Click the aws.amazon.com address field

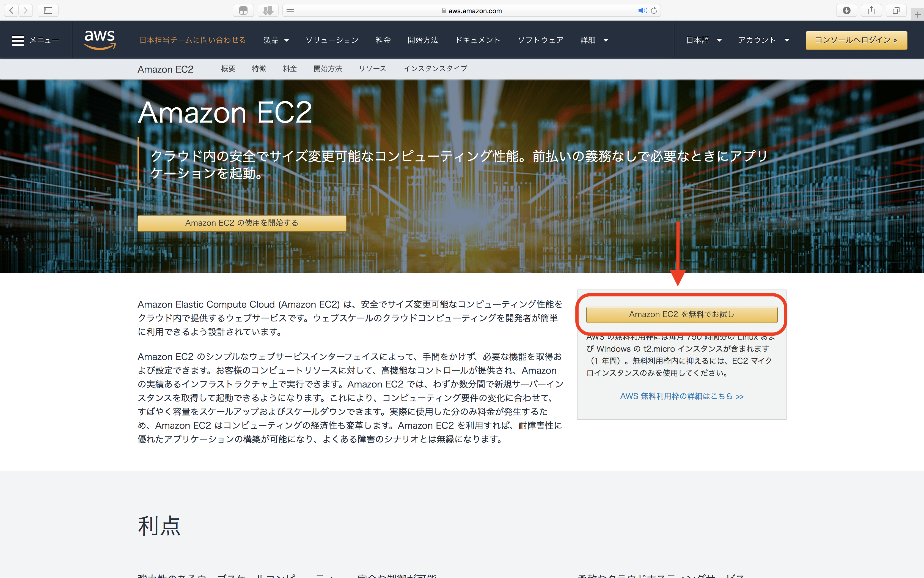471,11
